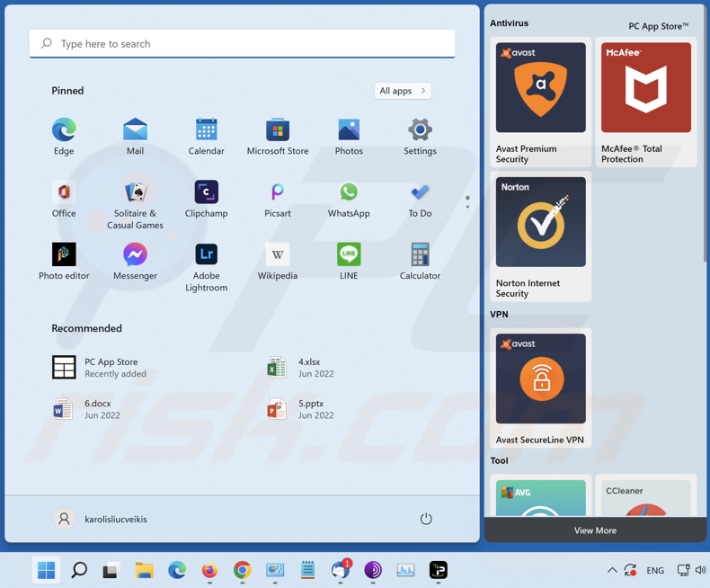Select Avast SecureLine VPN tile
This screenshot has width=710, height=588.
click(x=541, y=388)
